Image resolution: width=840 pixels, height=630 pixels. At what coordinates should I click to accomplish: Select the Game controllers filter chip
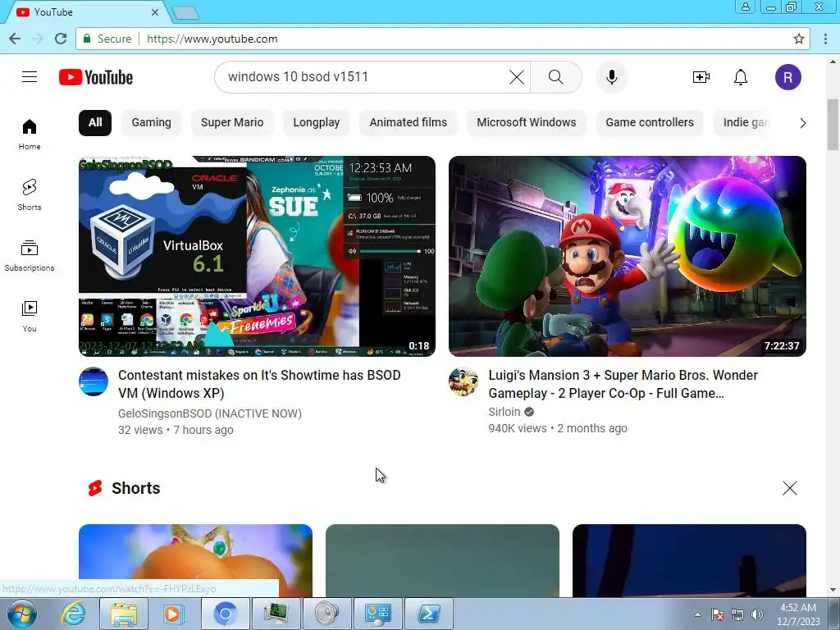(x=650, y=123)
